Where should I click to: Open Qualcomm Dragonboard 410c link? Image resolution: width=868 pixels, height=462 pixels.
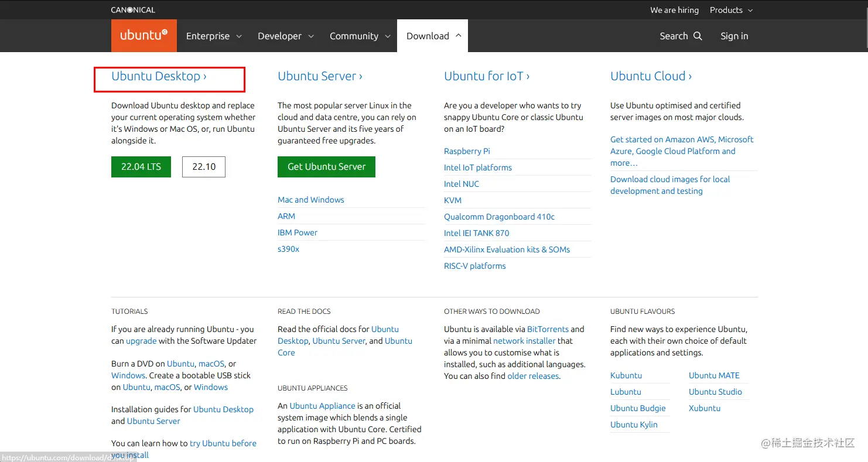499,217
